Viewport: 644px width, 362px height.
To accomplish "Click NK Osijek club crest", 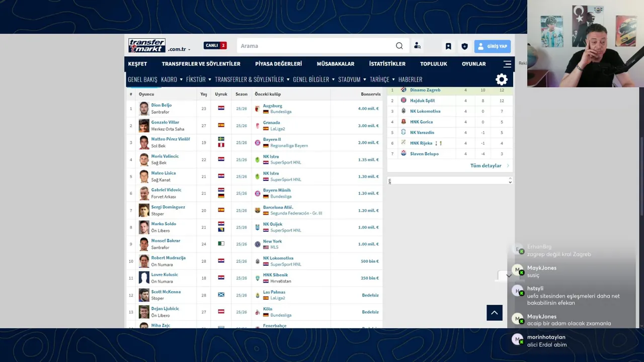I will click(x=258, y=227).
